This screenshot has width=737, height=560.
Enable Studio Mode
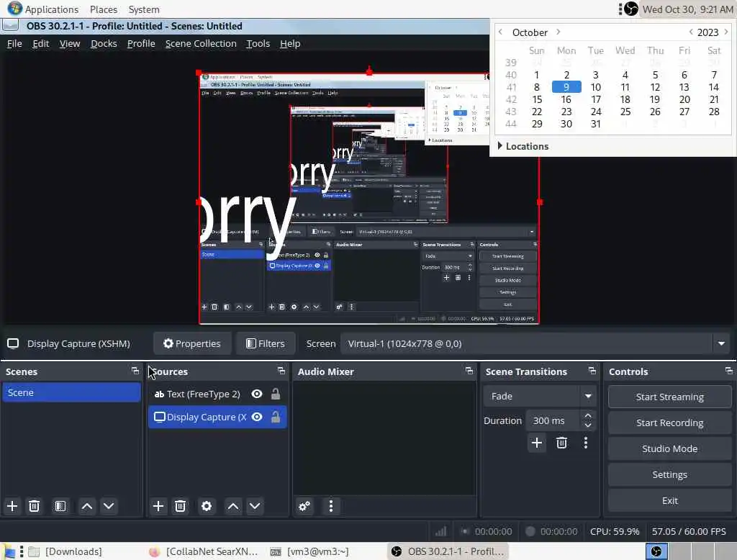click(x=670, y=448)
